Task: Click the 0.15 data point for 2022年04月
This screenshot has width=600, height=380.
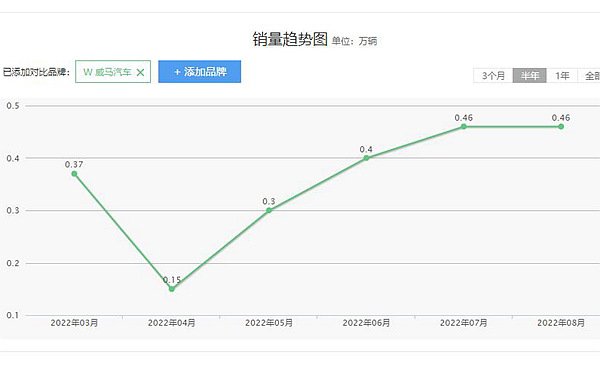Action: [x=172, y=289]
